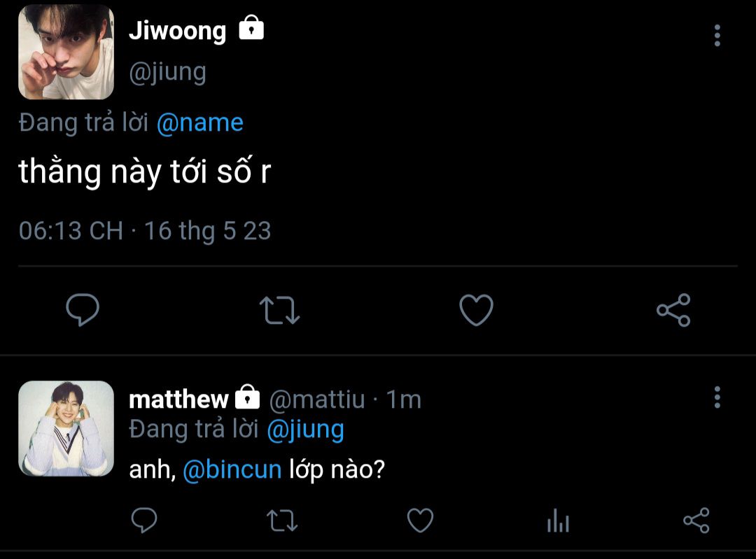Open the @bincun mention link
Viewport: 756px width, 559px height.
point(232,469)
